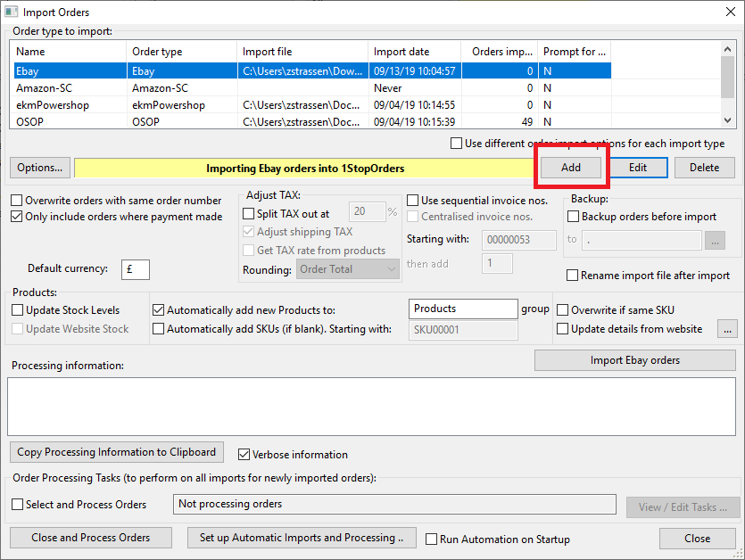Image resolution: width=745 pixels, height=560 pixels.
Task: Delete the selected import type
Action: 705,168
